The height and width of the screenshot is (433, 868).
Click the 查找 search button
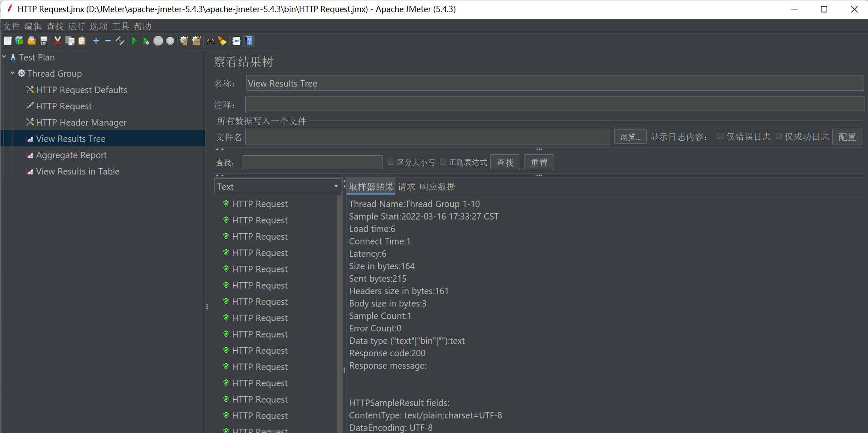pos(505,162)
